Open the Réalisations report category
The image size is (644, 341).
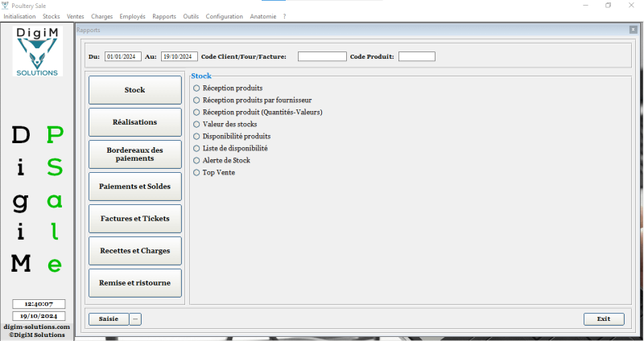134,122
